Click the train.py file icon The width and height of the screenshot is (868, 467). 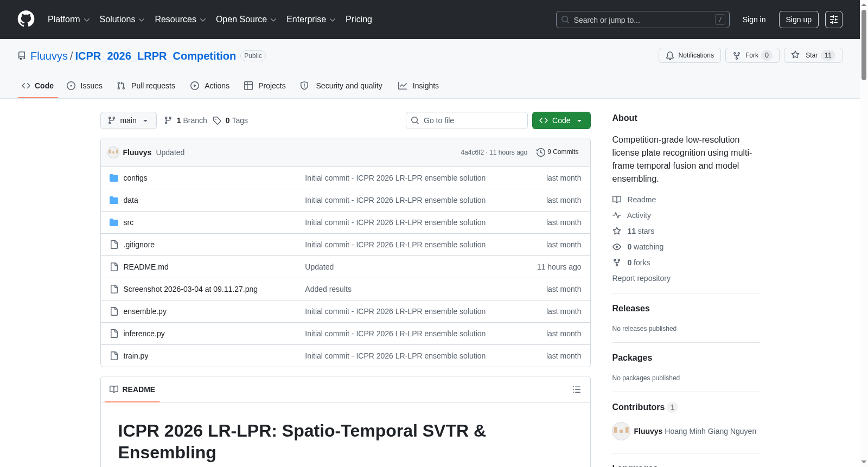[114, 356]
